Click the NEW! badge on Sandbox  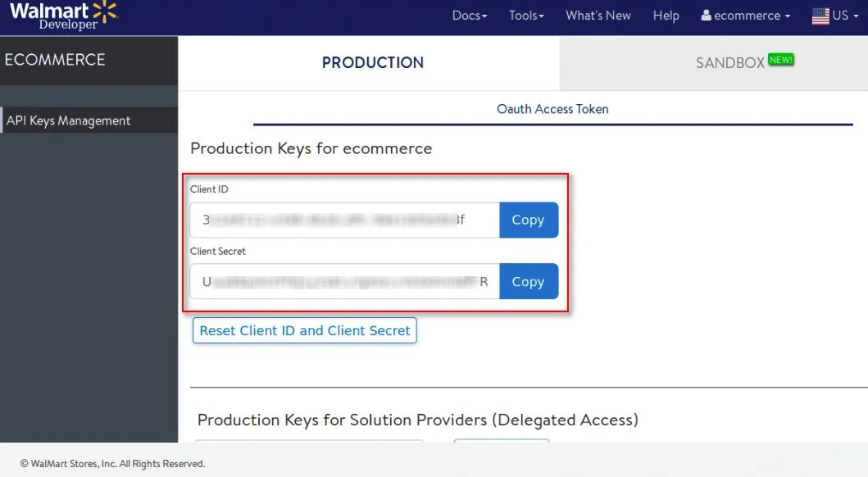coord(779,59)
